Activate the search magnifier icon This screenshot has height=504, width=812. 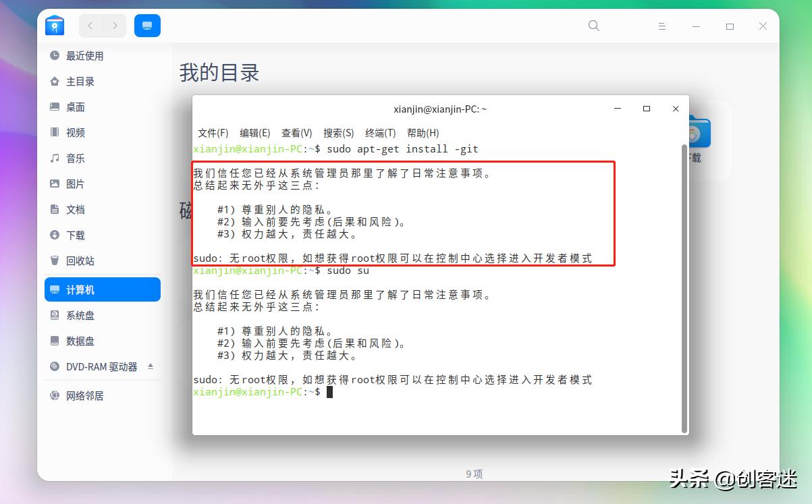click(593, 26)
